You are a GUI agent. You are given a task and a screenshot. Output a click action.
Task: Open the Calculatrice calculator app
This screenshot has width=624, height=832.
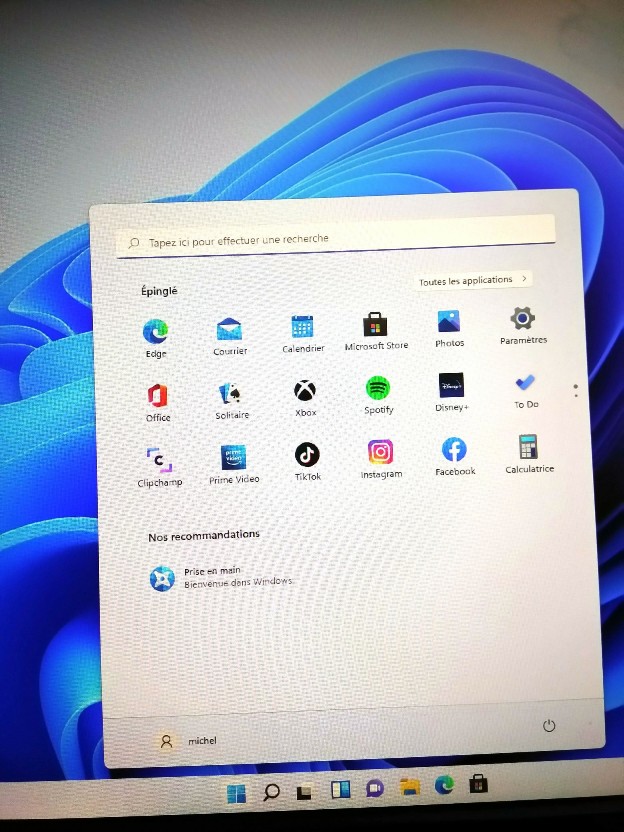529,454
